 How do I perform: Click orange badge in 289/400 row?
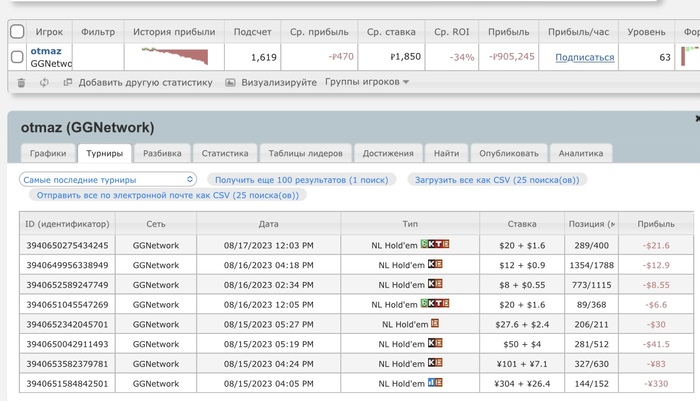(446, 244)
